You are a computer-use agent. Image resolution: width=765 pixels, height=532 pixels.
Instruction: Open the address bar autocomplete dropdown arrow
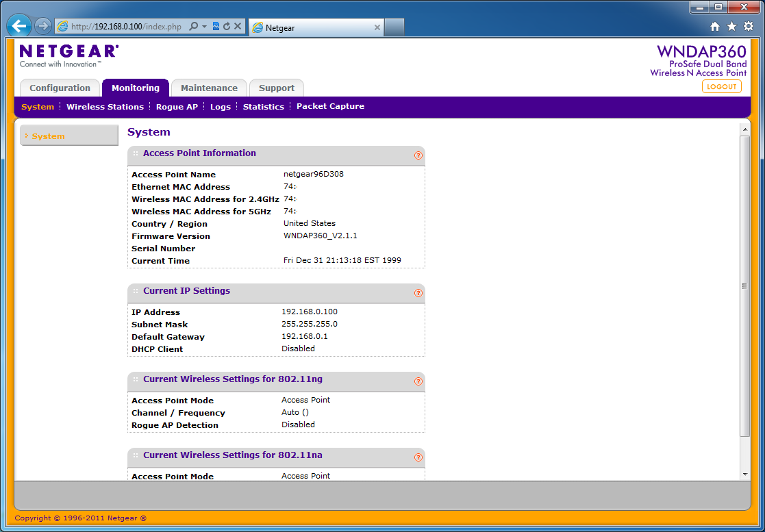[x=204, y=26]
